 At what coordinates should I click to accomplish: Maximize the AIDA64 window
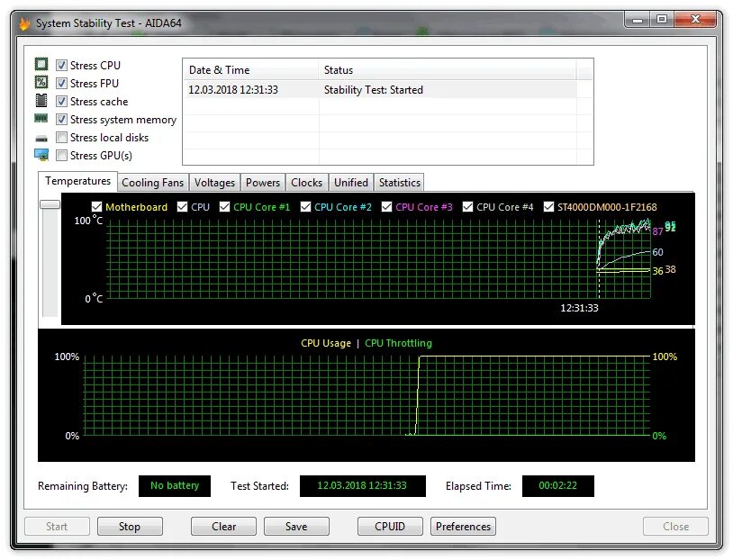[662, 20]
